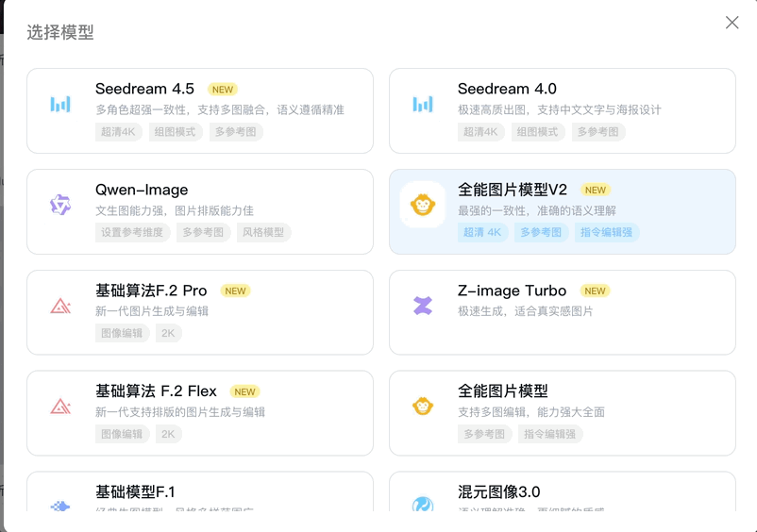Click the red triangle icon of 基础算法F.2 Pro
757x532 pixels.
(60, 306)
